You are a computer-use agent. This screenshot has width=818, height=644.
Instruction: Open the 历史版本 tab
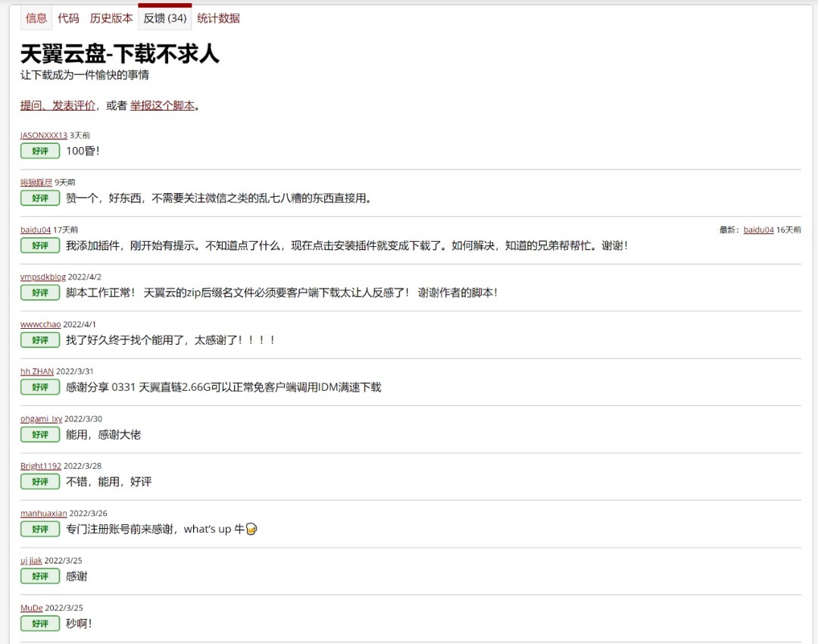[x=111, y=18]
